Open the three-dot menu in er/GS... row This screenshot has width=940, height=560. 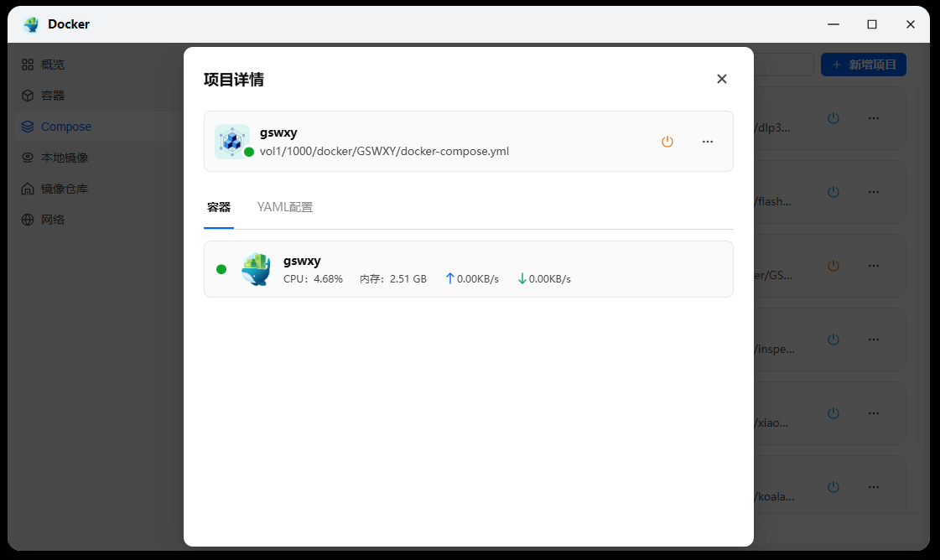coord(874,266)
